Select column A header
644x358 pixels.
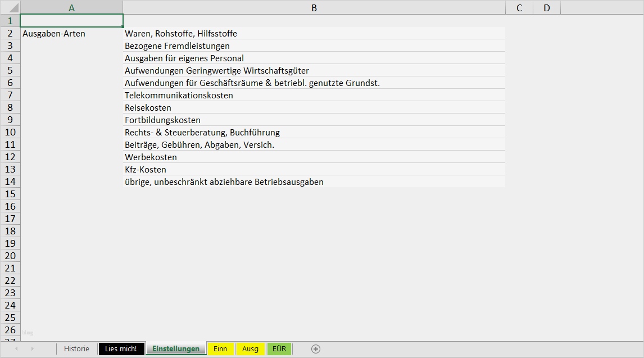(71, 8)
